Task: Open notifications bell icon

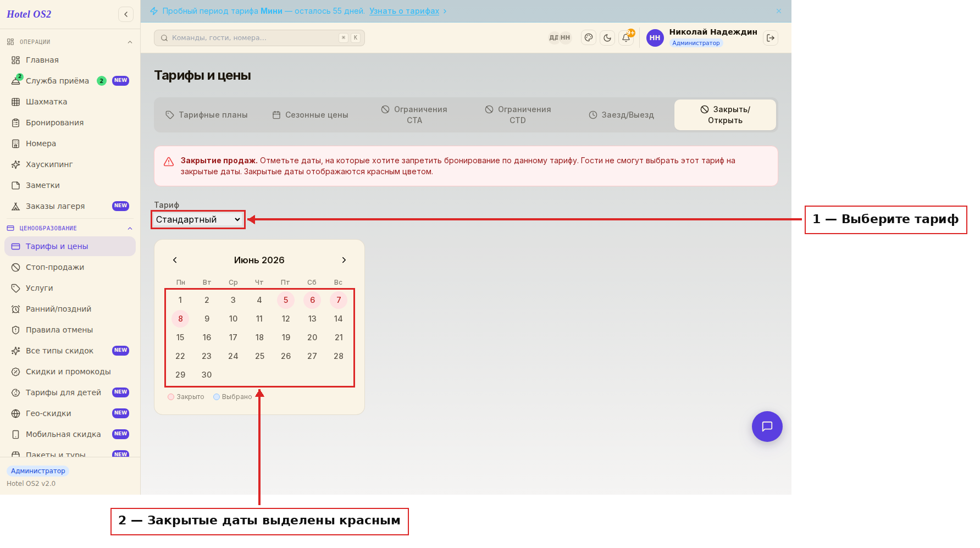Action: point(626,37)
